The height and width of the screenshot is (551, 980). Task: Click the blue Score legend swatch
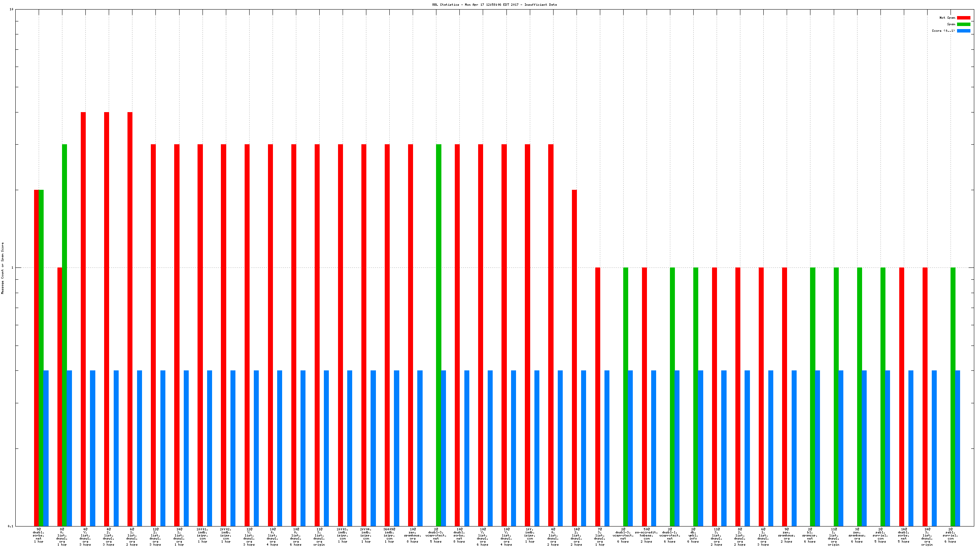963,31
